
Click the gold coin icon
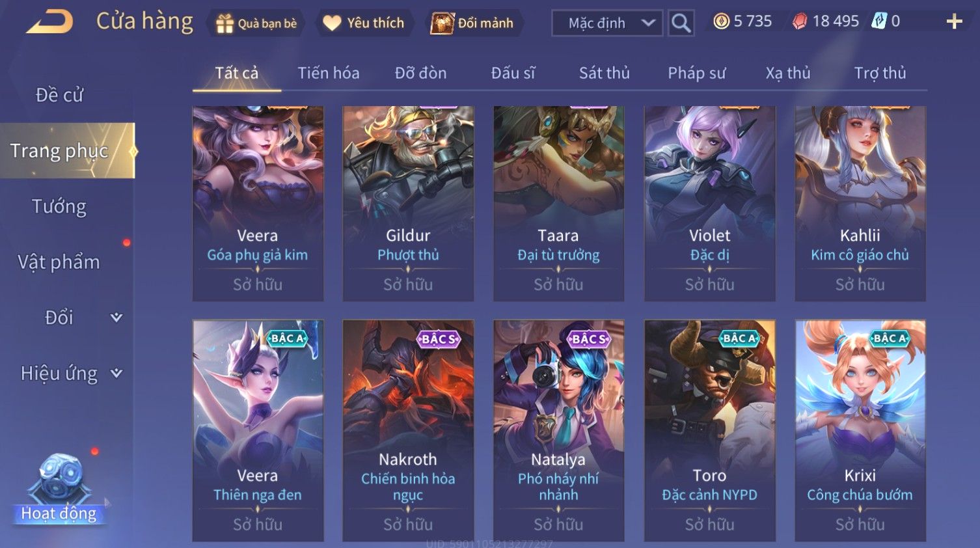(x=721, y=21)
